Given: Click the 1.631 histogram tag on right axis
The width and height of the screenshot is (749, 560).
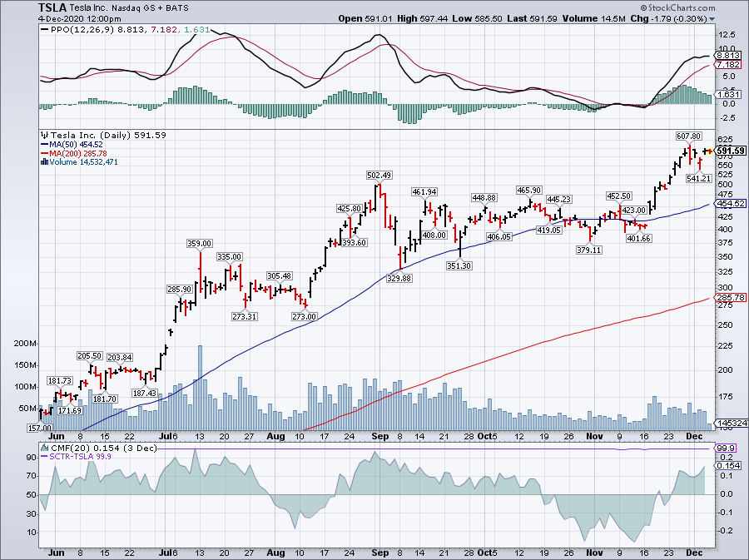Looking at the screenshot, I should (x=730, y=95).
